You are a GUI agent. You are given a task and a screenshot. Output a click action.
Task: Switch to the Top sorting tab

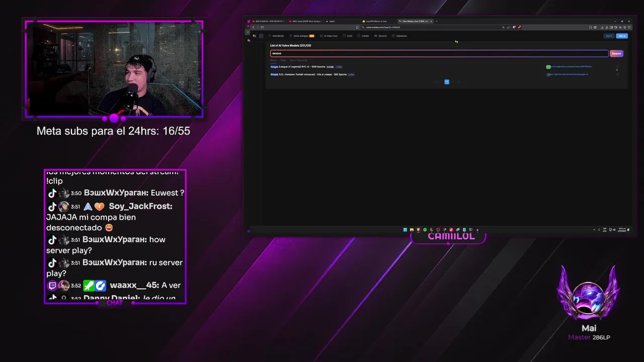[283, 60]
